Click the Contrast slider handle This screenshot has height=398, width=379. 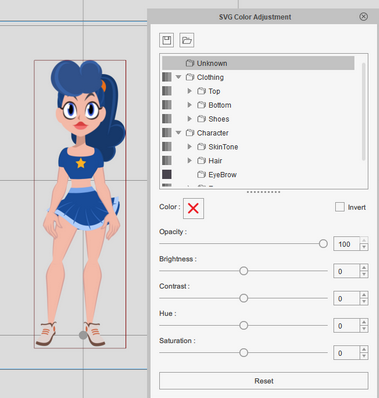coord(244,298)
